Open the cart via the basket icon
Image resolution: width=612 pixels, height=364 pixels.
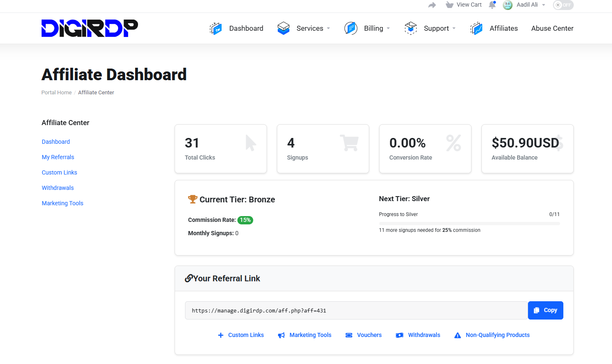[x=449, y=5]
